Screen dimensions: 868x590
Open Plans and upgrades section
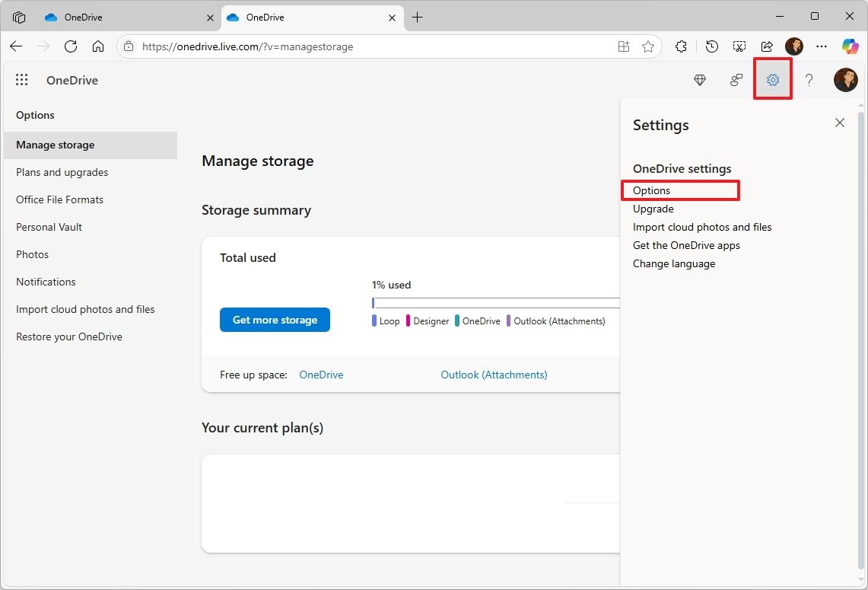[62, 172]
